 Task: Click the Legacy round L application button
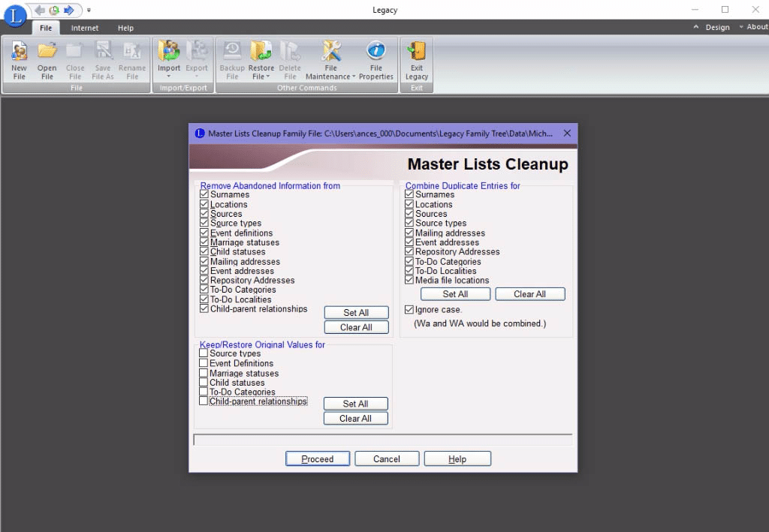click(15, 15)
